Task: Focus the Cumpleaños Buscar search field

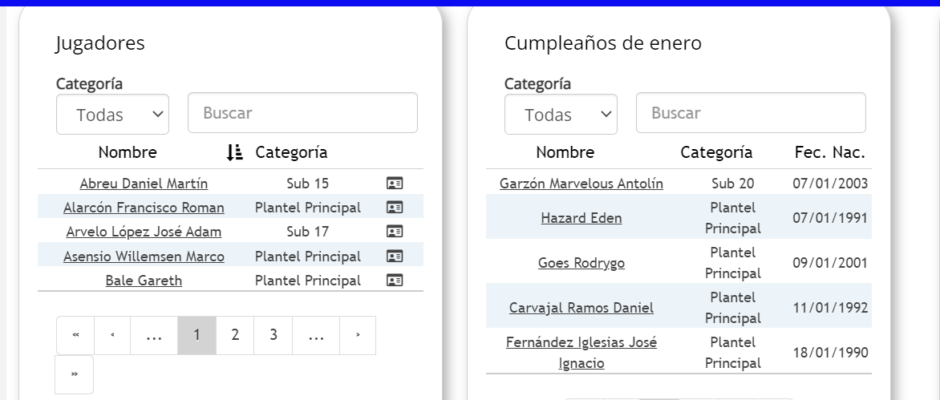Action: 751,113
